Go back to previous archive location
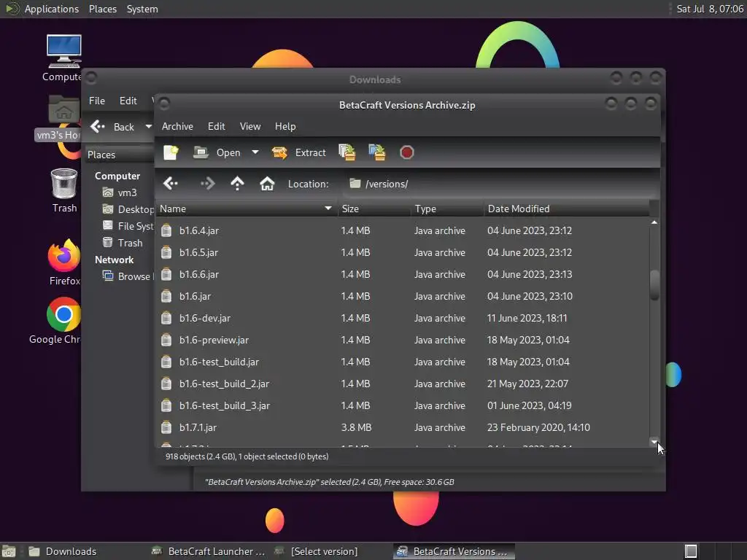 click(x=171, y=183)
